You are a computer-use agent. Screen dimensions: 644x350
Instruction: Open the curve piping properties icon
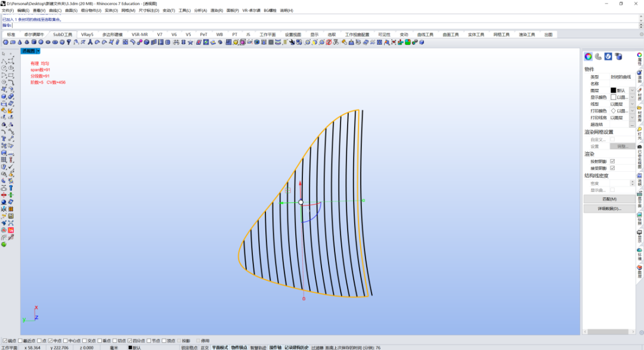click(598, 57)
